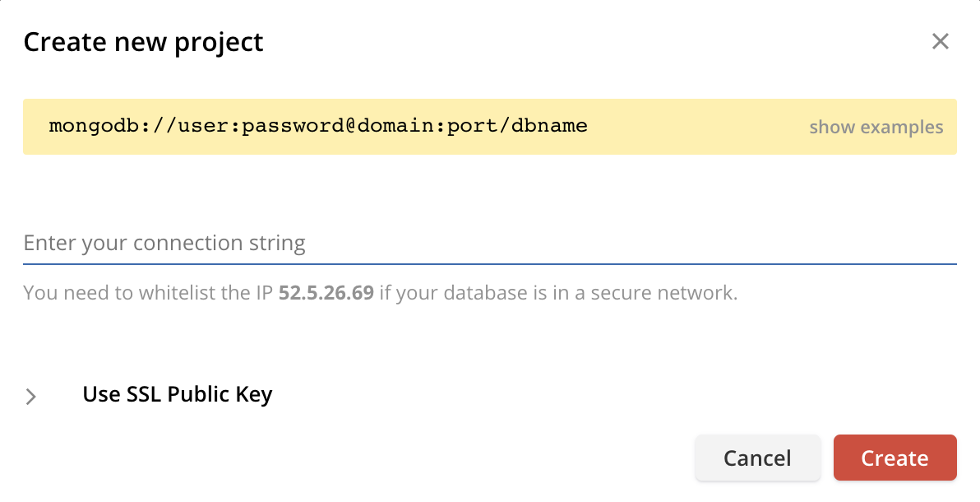Cancel the new project creation
980x502 pixels.
click(x=757, y=458)
